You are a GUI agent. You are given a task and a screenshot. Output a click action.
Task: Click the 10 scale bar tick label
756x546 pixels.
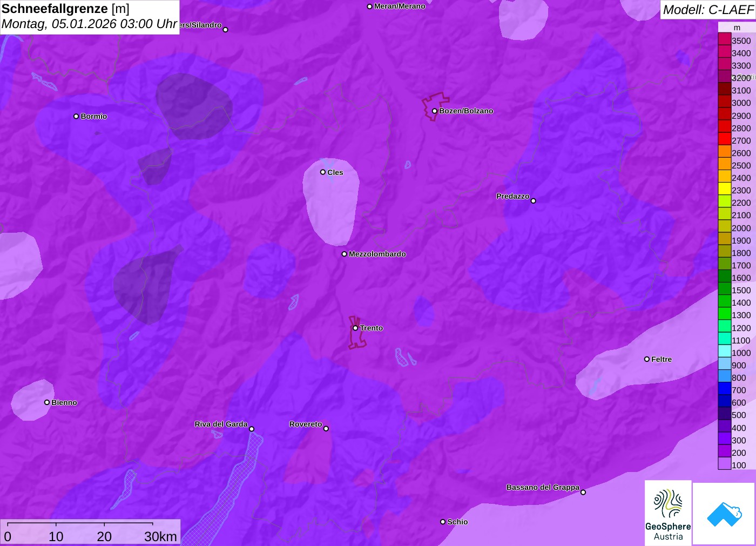coord(56,536)
